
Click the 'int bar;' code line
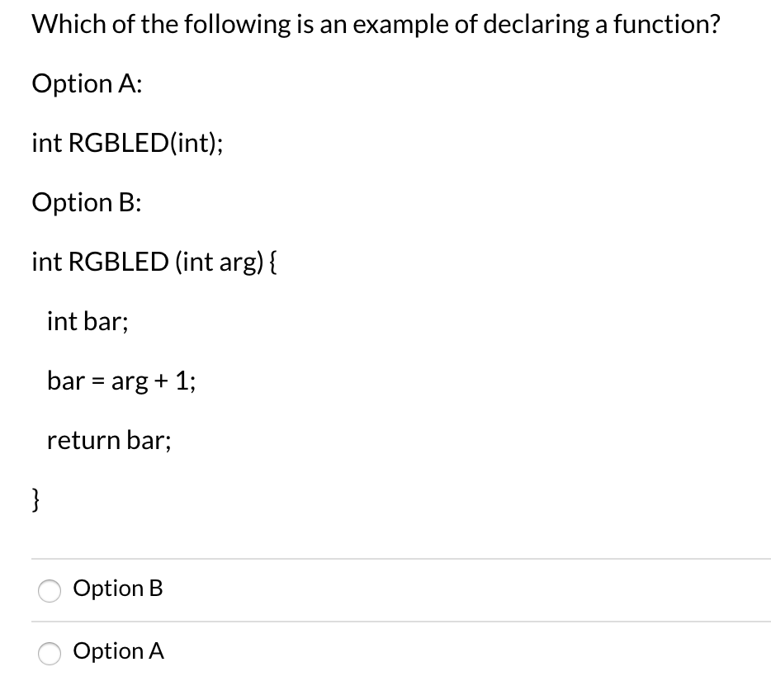click(x=87, y=321)
